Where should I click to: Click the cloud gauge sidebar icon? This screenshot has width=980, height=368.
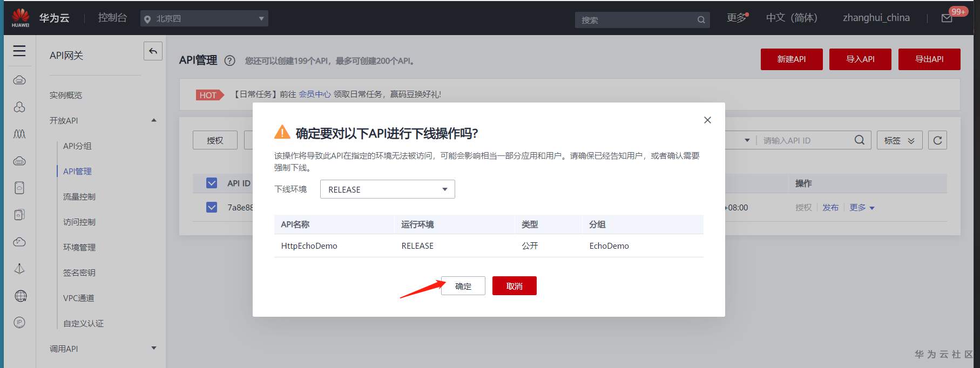tap(19, 242)
